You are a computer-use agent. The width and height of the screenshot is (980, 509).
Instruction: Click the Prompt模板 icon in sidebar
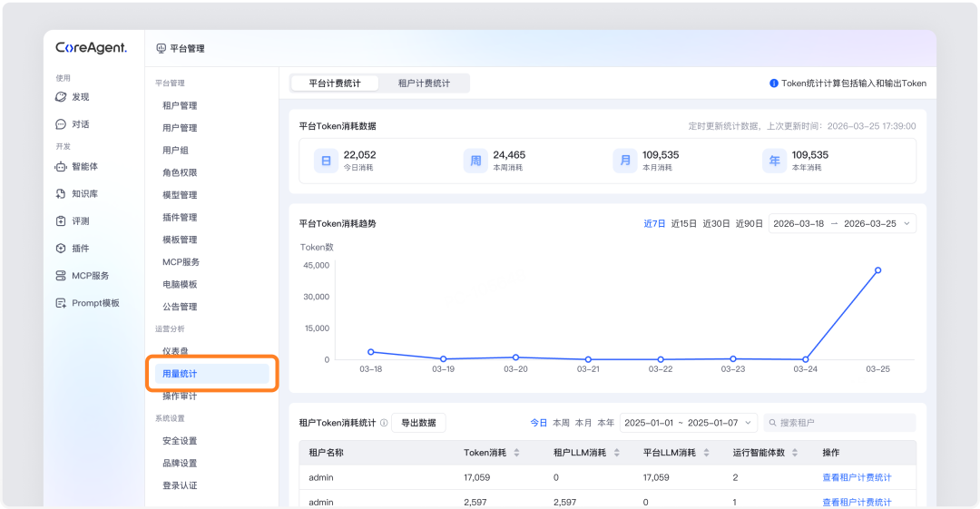point(61,303)
